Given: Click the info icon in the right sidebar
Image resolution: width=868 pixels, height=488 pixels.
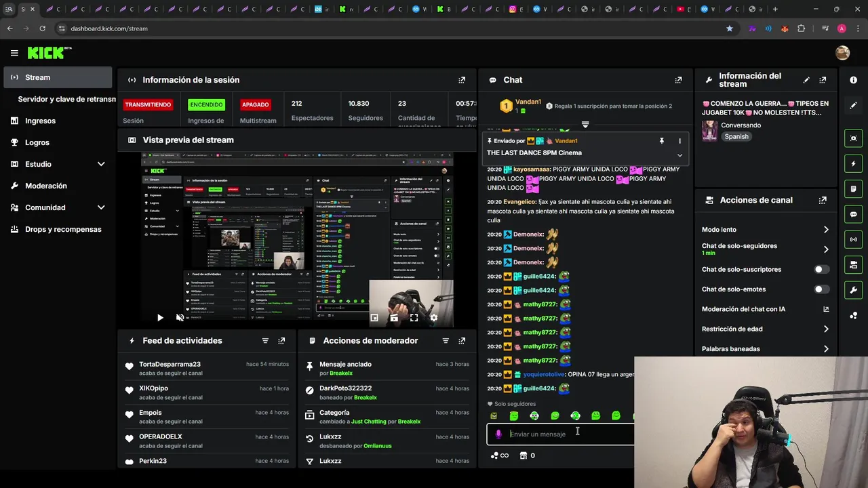Looking at the screenshot, I should [853, 80].
